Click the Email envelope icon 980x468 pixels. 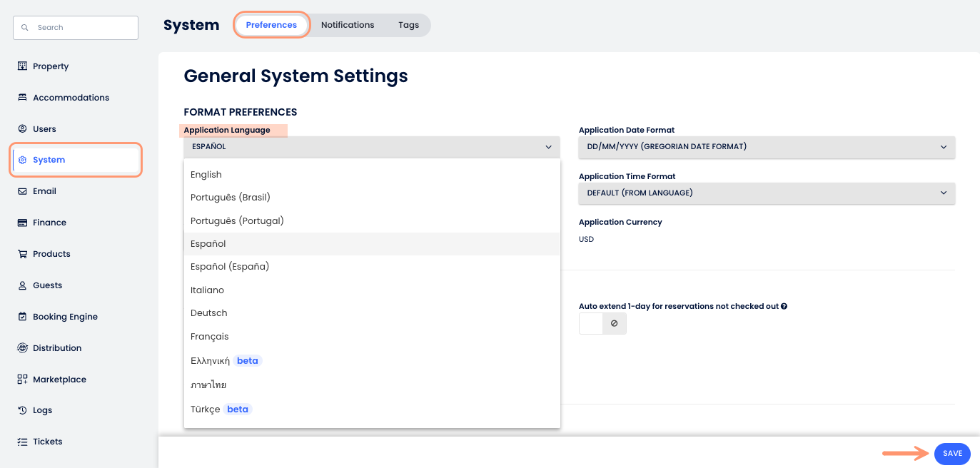[22, 191]
